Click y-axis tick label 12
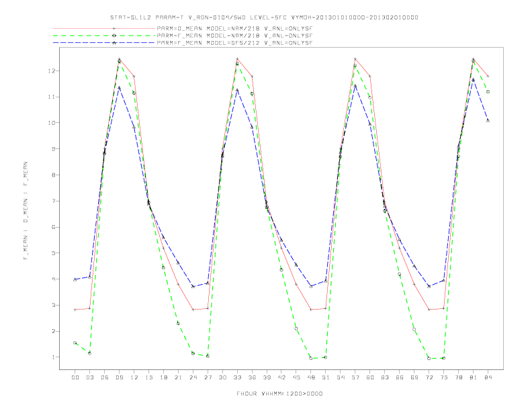Viewport: 532px width, 411px height. (x=52, y=71)
